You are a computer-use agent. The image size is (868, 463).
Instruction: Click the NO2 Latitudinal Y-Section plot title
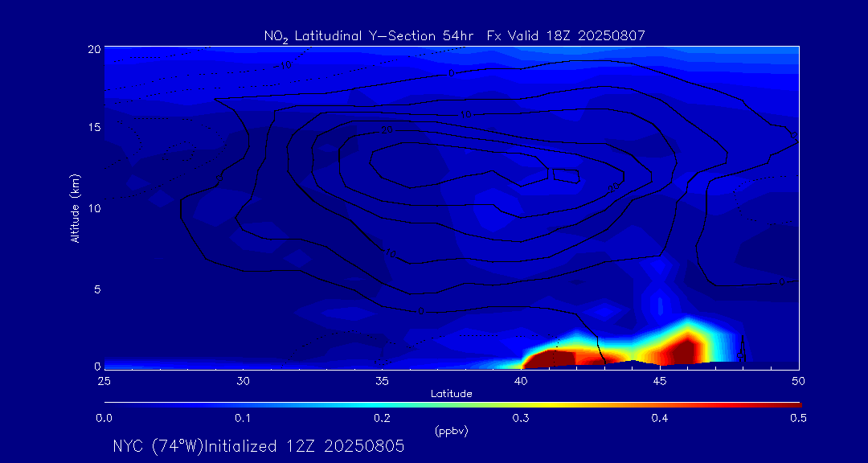[x=454, y=35]
